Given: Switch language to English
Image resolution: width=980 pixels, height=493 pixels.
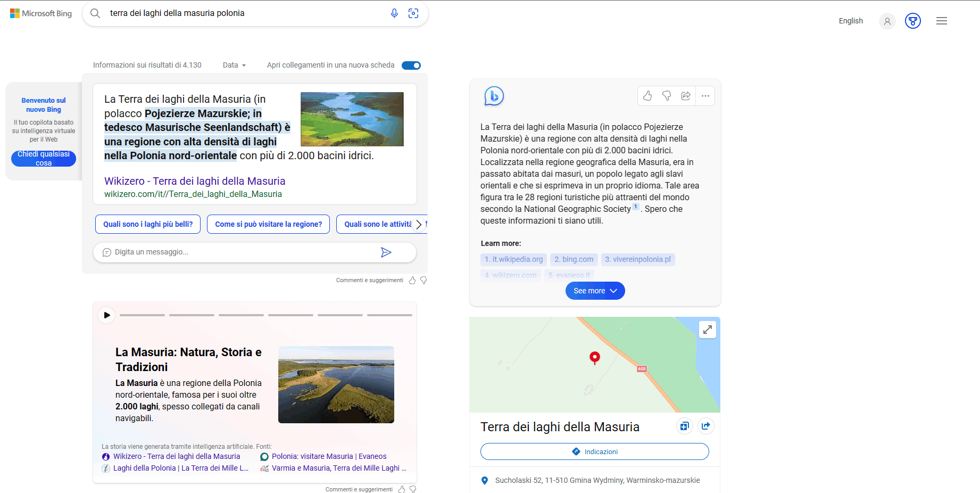Looking at the screenshot, I should pos(851,21).
